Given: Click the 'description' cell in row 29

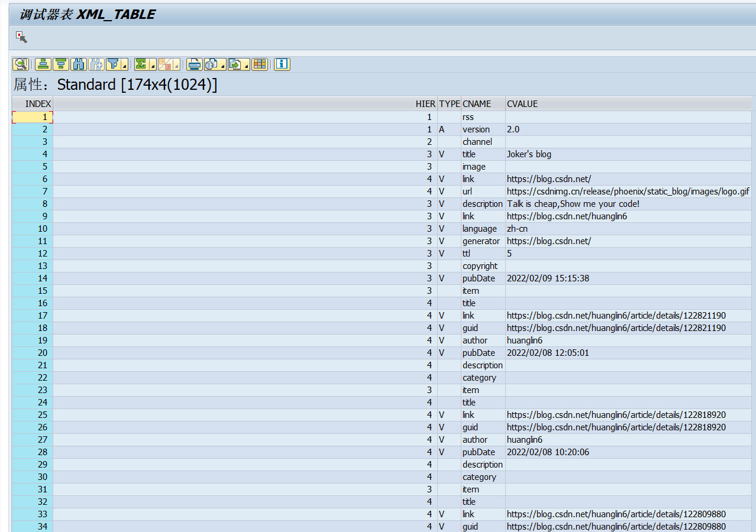Looking at the screenshot, I should pos(483,465).
